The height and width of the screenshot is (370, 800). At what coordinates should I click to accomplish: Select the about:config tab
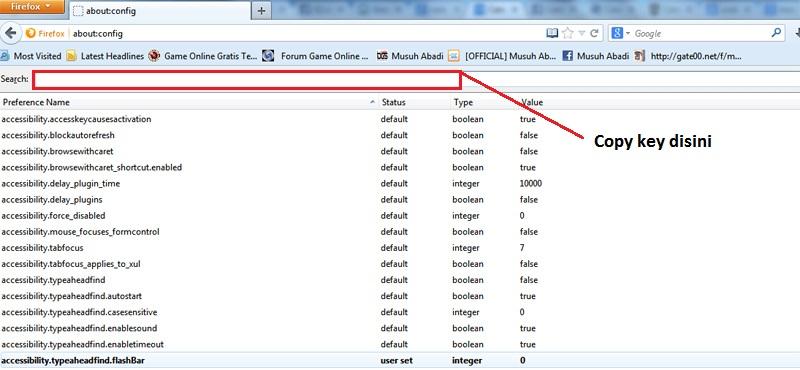159,10
